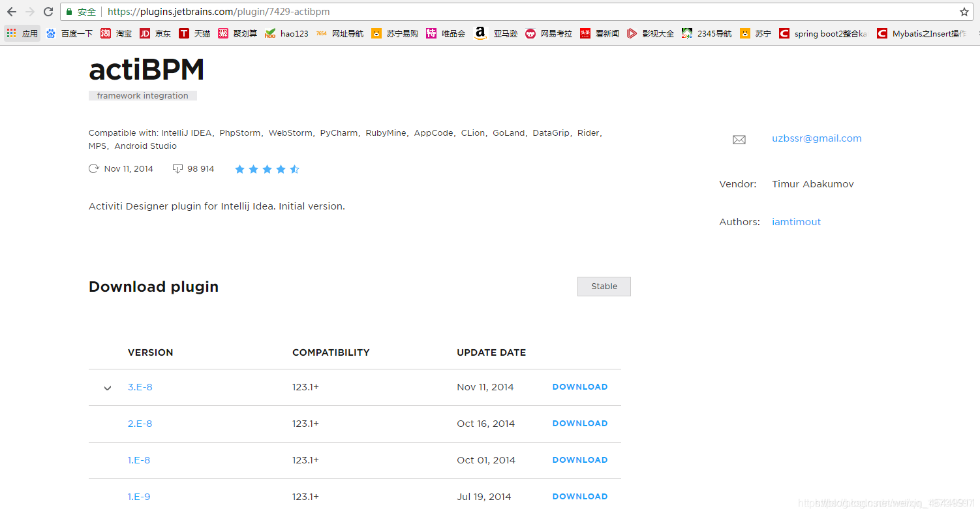Click the actiBPM plugin title
This screenshot has height=515, width=980.
point(147,69)
